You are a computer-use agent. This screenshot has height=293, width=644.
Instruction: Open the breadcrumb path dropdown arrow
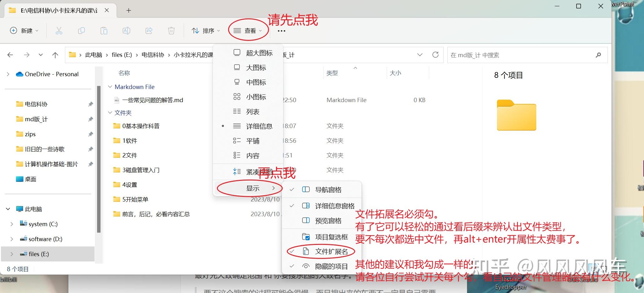[x=420, y=55]
